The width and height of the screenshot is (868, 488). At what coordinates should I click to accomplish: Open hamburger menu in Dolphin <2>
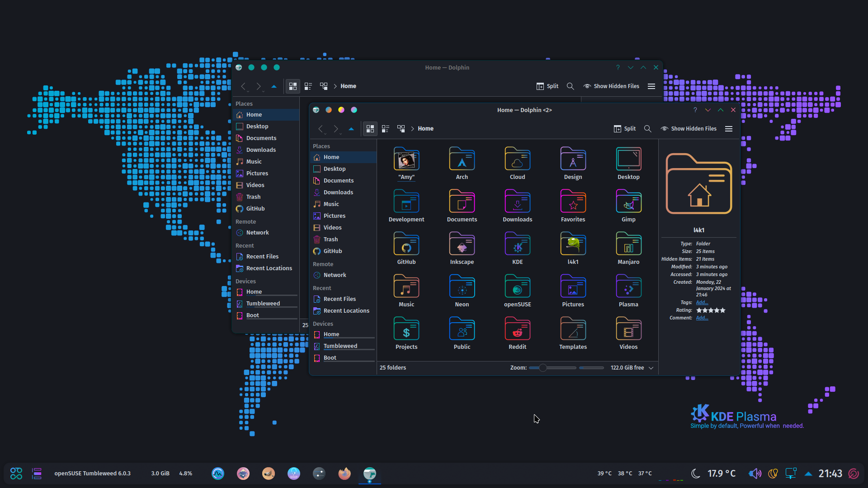coord(728,129)
